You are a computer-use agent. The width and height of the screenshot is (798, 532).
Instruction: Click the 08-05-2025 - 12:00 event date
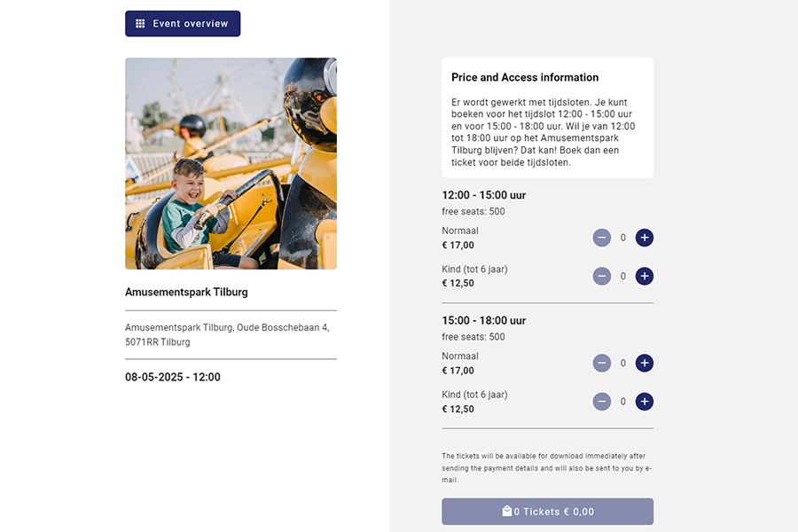click(173, 377)
